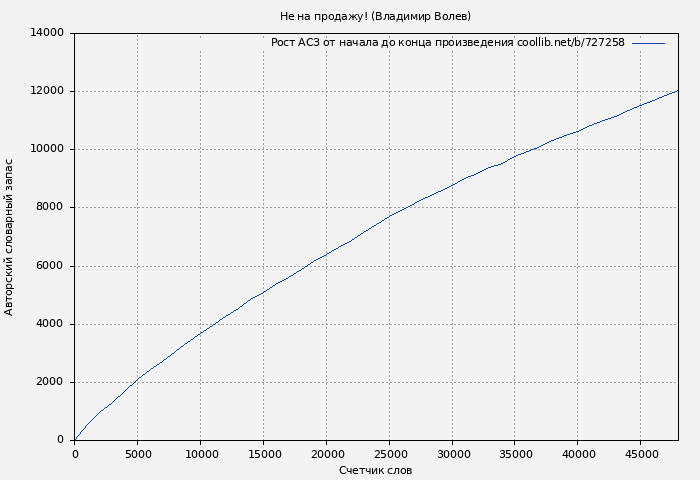700x480 pixels.
Task: Click the 2000 tick label on Y-axis
Action: tap(51, 382)
